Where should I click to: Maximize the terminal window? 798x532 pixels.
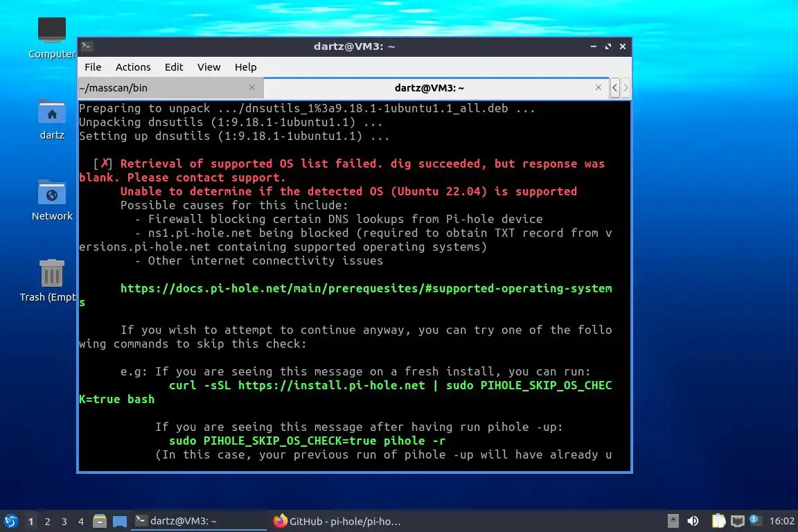[x=608, y=46]
